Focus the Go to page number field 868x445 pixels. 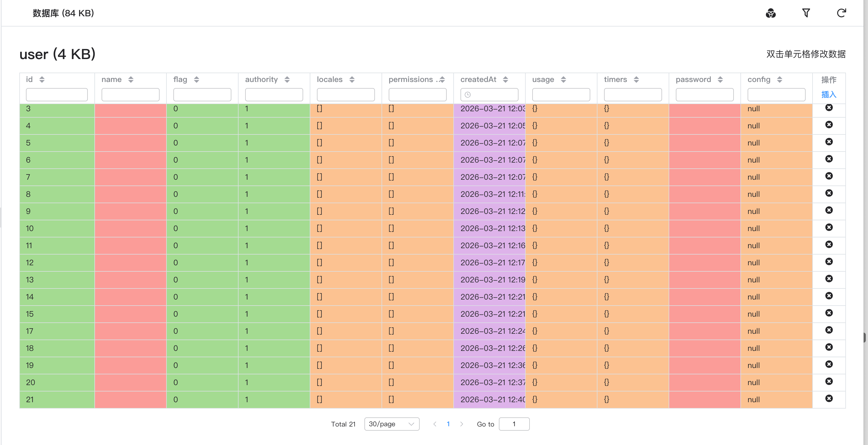click(x=514, y=424)
